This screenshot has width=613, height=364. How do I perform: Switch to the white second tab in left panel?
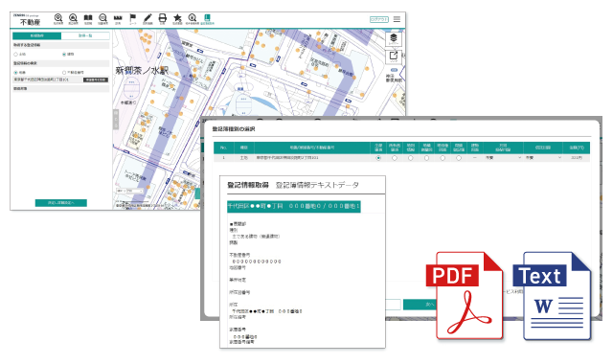(x=85, y=35)
